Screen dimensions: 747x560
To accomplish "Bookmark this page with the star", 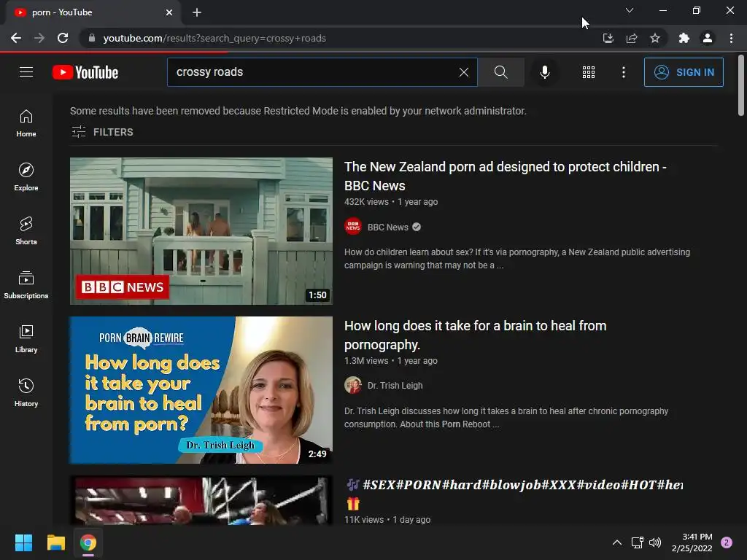I will click(655, 38).
